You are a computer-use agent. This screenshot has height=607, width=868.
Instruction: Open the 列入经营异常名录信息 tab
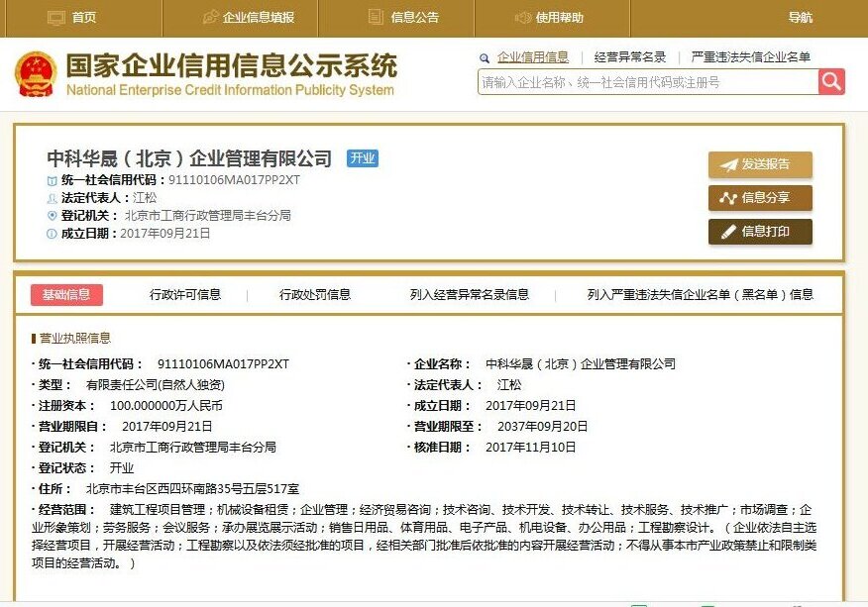pyautogui.click(x=470, y=295)
